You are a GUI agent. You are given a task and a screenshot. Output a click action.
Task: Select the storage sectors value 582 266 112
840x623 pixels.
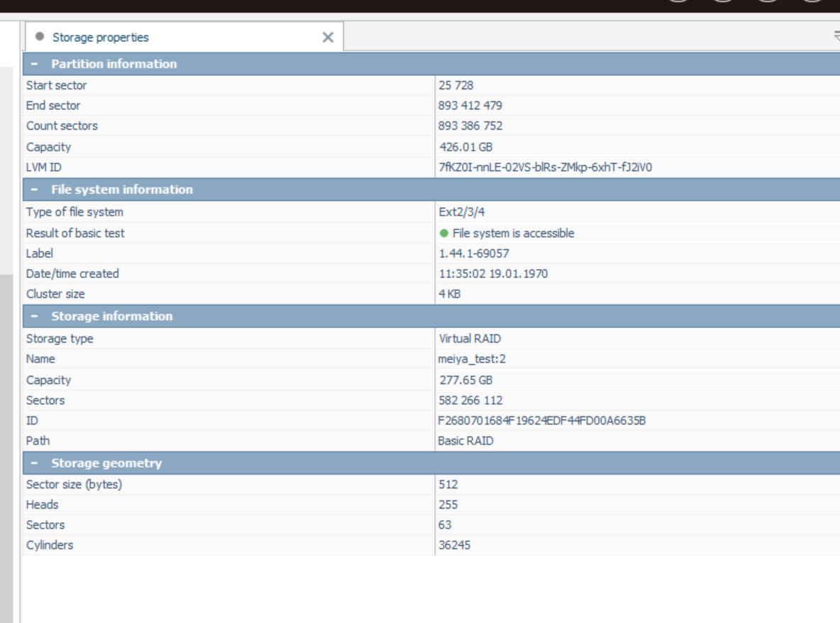470,400
